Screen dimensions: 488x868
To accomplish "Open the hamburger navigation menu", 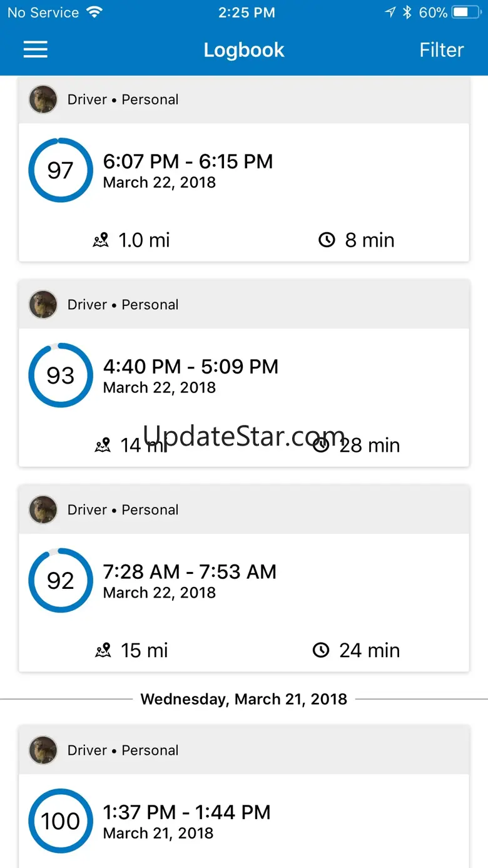I will click(x=36, y=50).
